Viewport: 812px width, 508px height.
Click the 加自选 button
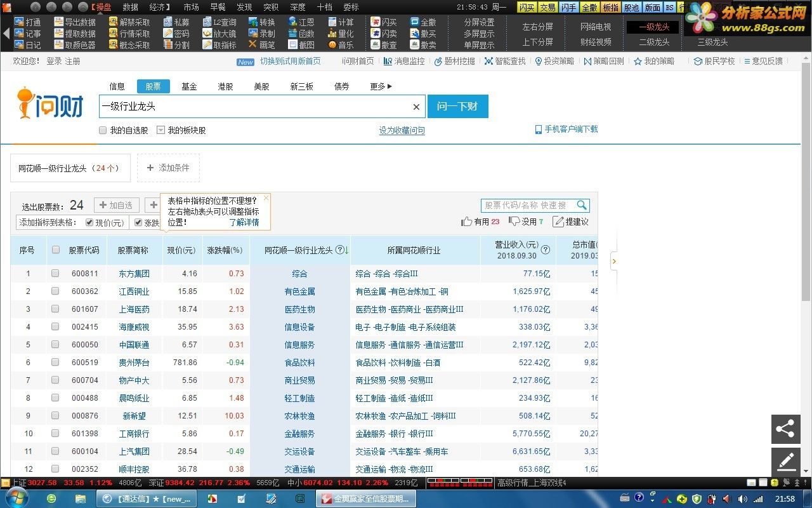coord(117,205)
